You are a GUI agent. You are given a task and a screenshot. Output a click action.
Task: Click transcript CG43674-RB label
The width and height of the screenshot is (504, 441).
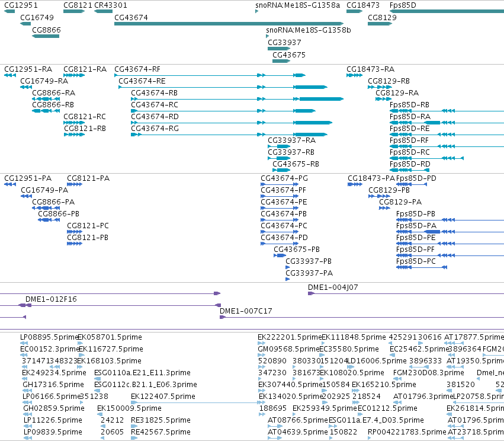[155, 93]
